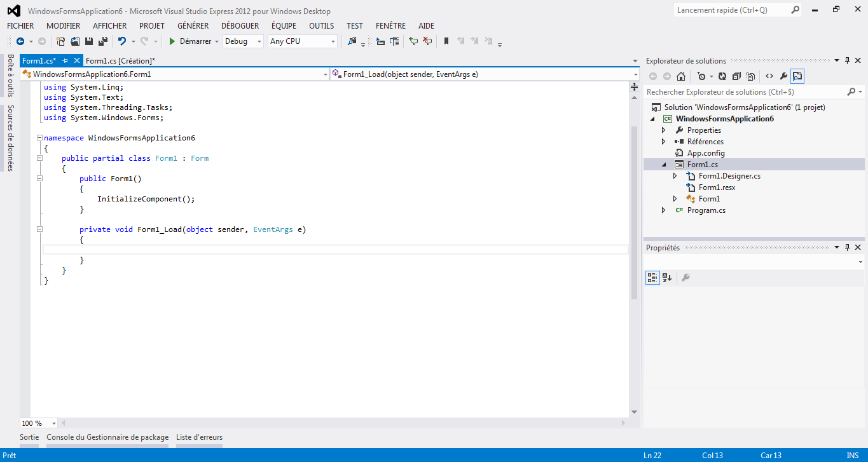The height and width of the screenshot is (462, 868).
Task: Toggle the Preview Selected Items icon
Action: click(797, 76)
